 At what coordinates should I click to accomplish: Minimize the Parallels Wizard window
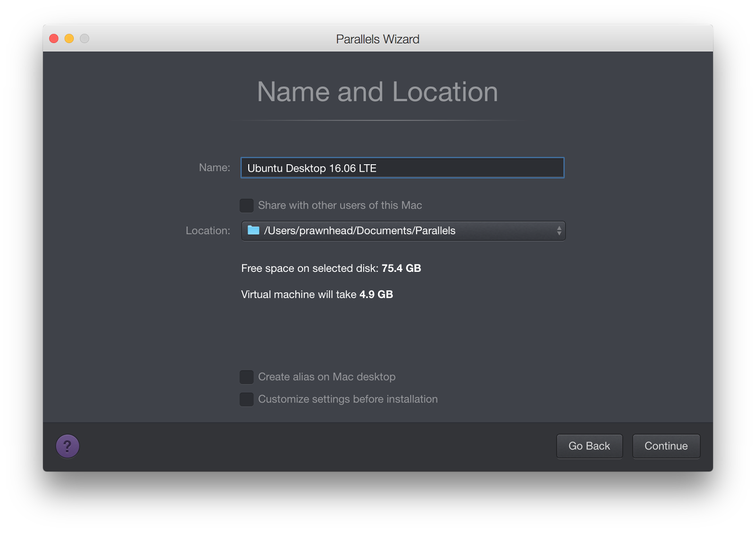pos(69,38)
